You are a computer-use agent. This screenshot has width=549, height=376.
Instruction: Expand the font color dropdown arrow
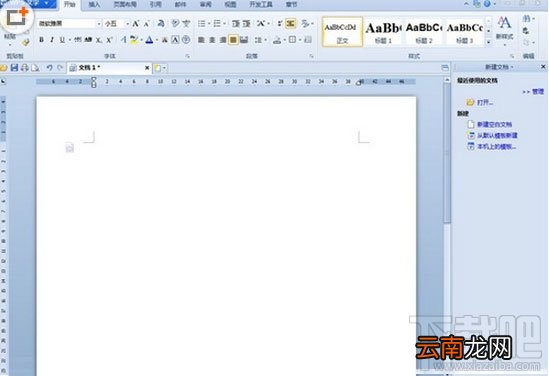click(157, 40)
